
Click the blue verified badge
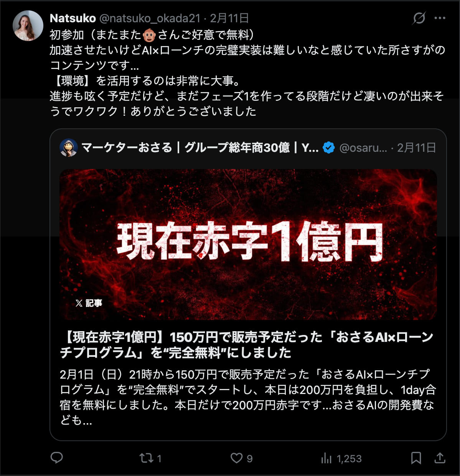click(x=329, y=148)
